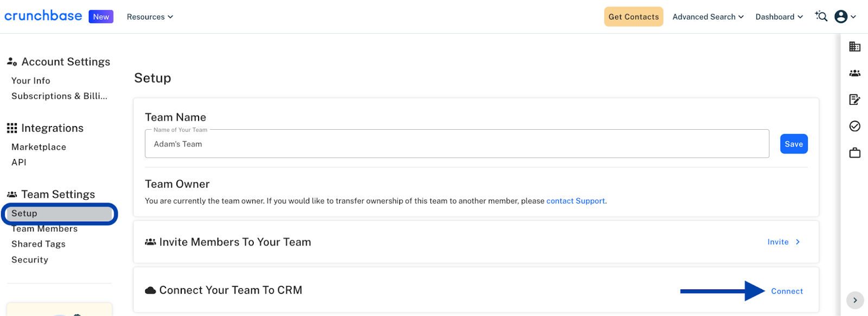The image size is (868, 316).
Task: Open the Advanced Search dropdown
Action: tap(708, 17)
